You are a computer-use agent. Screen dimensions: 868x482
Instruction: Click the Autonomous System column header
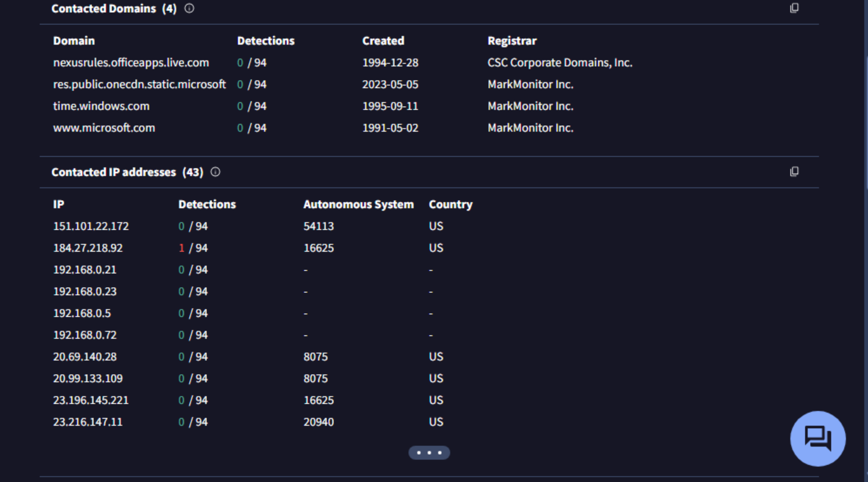(358, 205)
